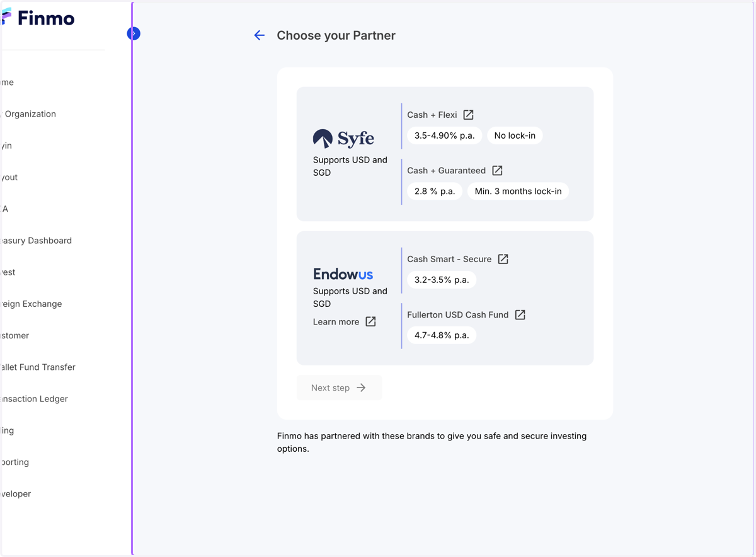Click the Cash + Flexi product label
Screen dimensions: 756x557
[x=432, y=115]
